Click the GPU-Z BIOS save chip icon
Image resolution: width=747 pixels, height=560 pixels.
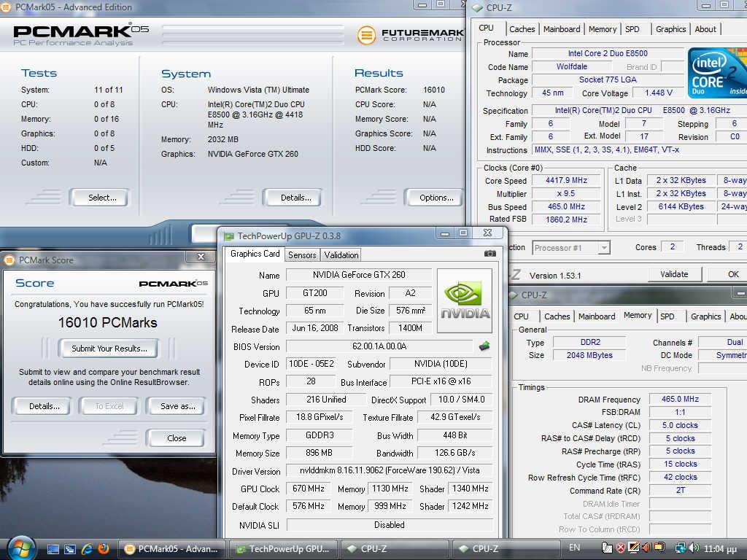[484, 346]
